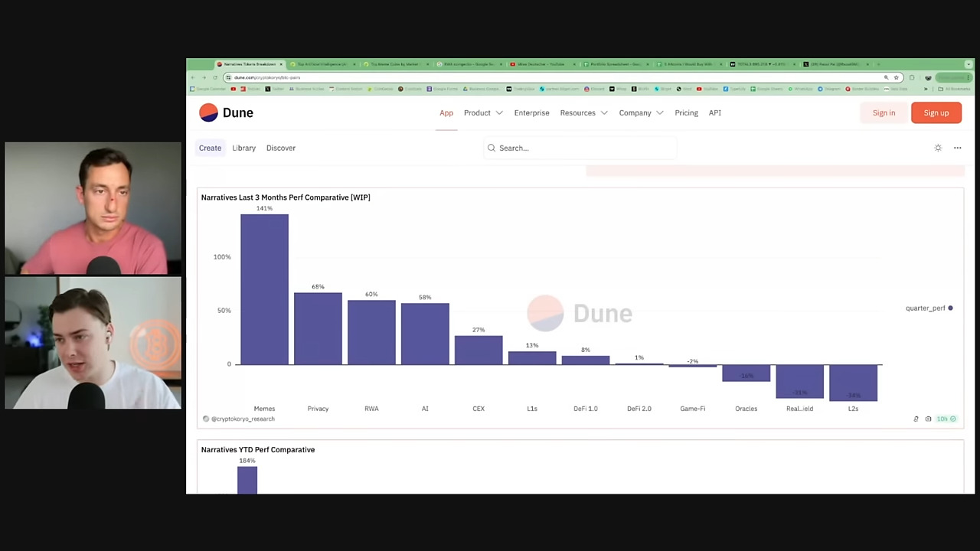Take chart screenshot with camera icon

click(x=928, y=419)
